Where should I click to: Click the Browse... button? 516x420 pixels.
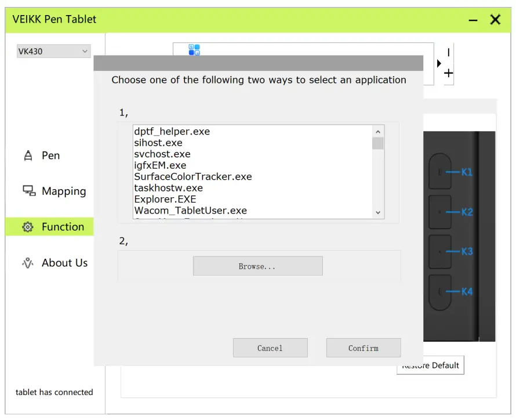point(257,266)
